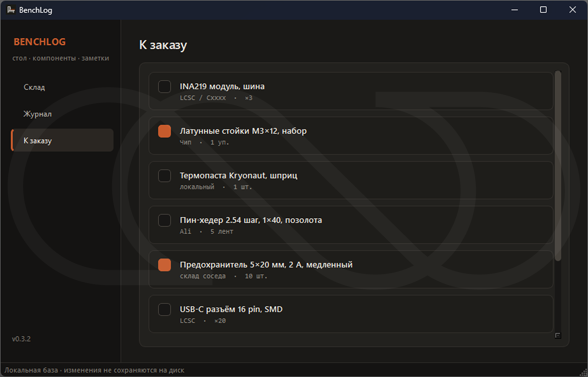The image size is (588, 377).
Task: Close the BenchLog window
Action: [572, 10]
